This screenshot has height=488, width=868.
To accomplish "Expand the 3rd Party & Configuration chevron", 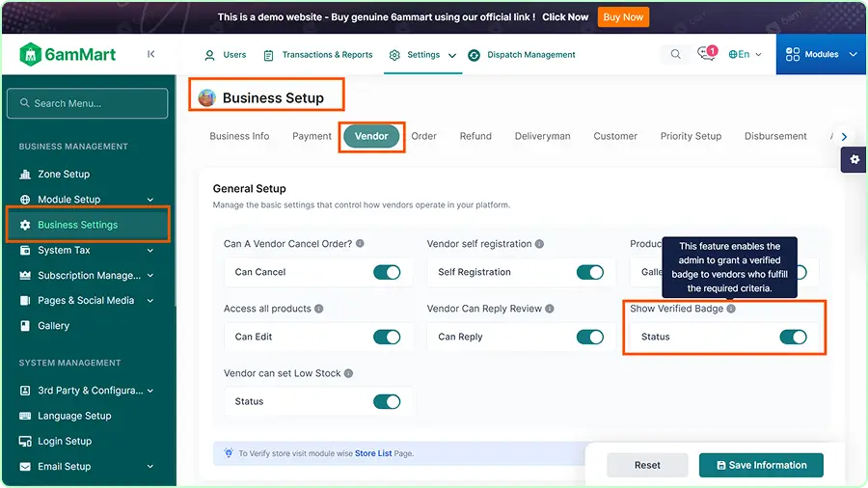I will 150,391.
